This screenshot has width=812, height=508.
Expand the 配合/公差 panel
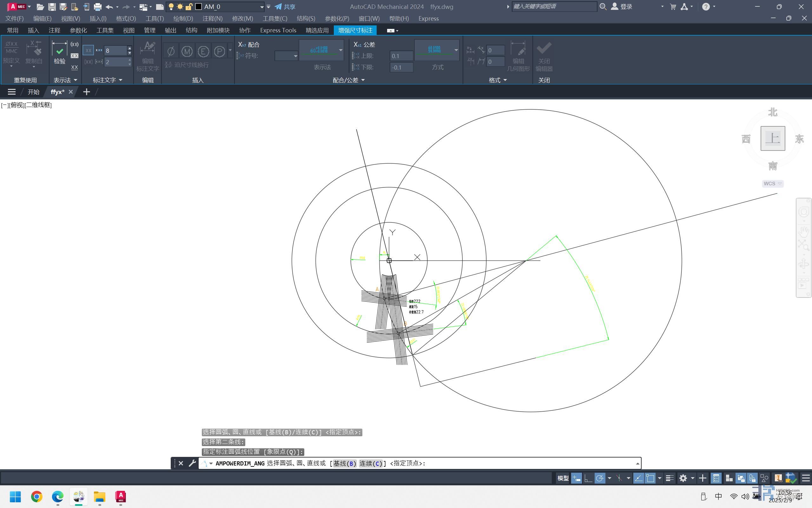click(x=363, y=80)
